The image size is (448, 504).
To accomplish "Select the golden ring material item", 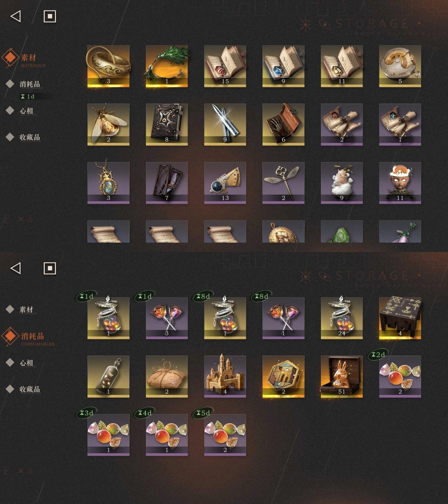I will (x=108, y=66).
